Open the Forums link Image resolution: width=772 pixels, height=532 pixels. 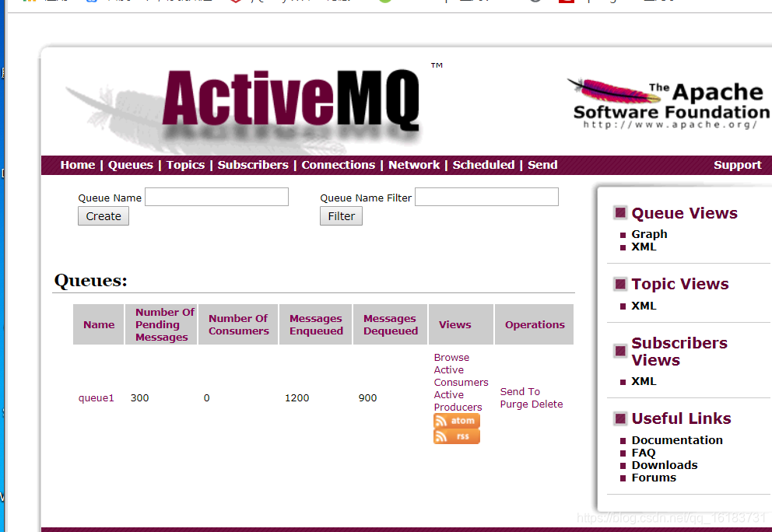click(654, 478)
